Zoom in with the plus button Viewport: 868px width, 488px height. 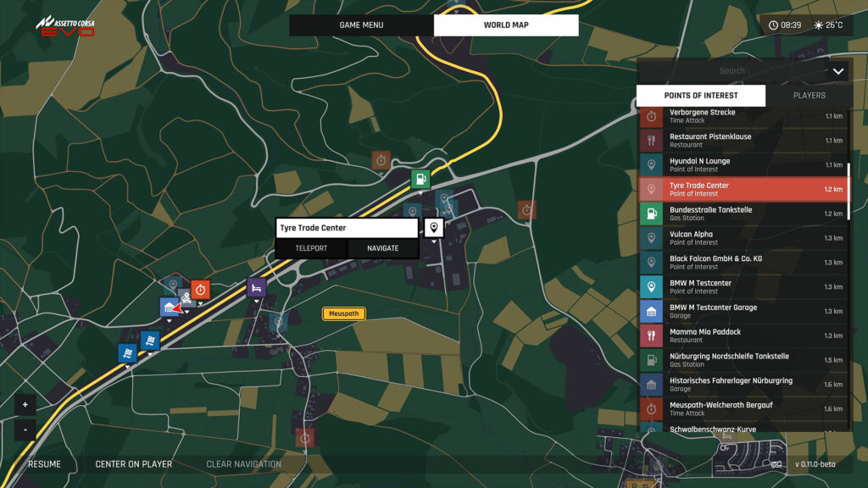(25, 405)
